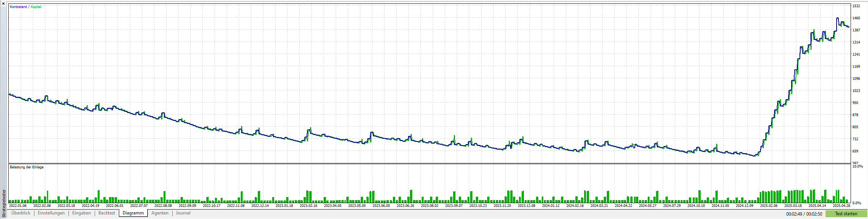The height and width of the screenshot is (219, 868).
Task: Click the 2022.09.09 date label
Action: 187,206
